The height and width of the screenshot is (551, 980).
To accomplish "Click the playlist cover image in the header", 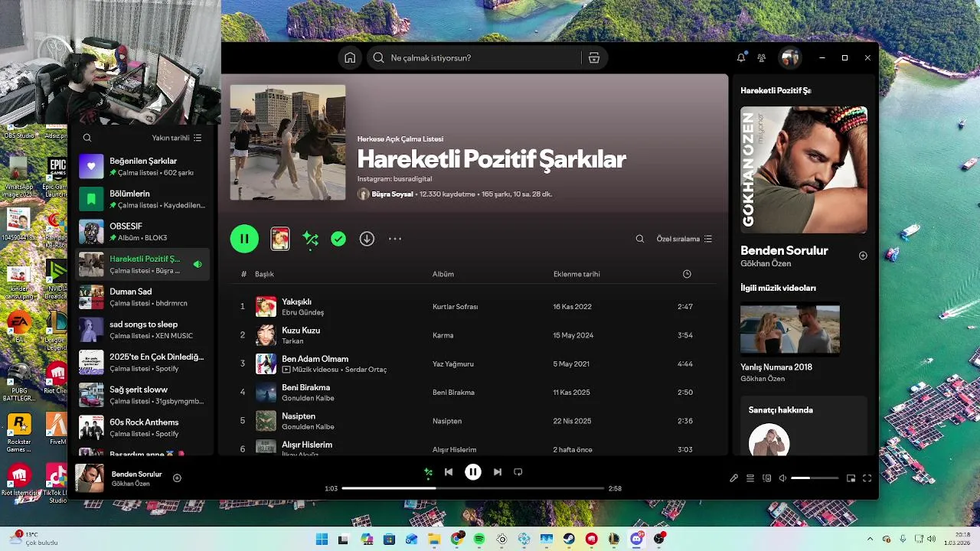I will click(288, 142).
